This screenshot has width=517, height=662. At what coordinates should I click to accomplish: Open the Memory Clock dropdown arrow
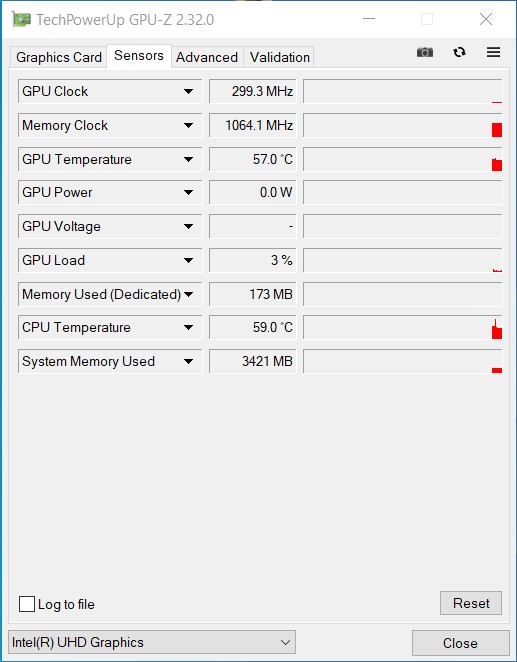tap(189, 125)
